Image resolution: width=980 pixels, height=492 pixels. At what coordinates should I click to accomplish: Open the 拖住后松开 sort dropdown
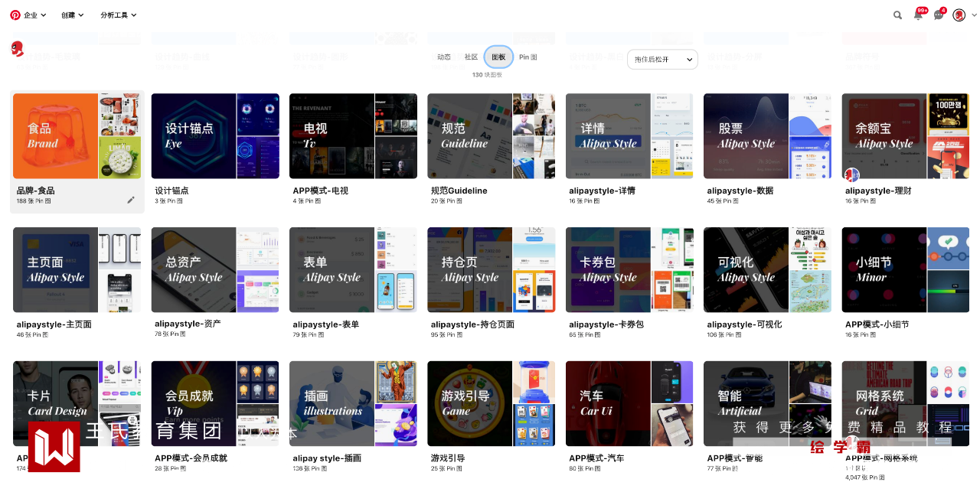[662, 59]
